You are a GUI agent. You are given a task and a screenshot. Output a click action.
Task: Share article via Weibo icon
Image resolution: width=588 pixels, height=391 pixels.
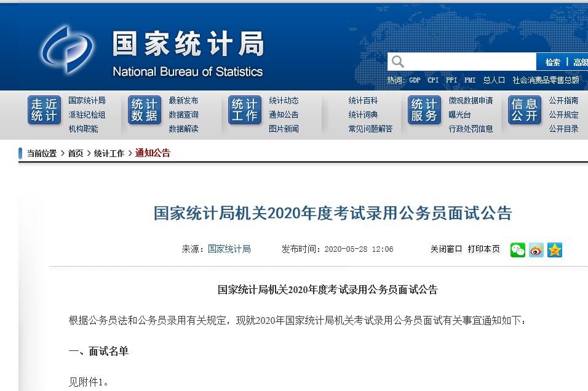tap(536, 250)
